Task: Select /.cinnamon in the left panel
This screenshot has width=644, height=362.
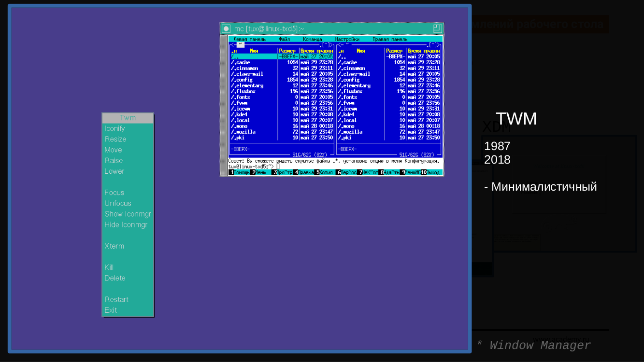Action: click(x=282, y=68)
